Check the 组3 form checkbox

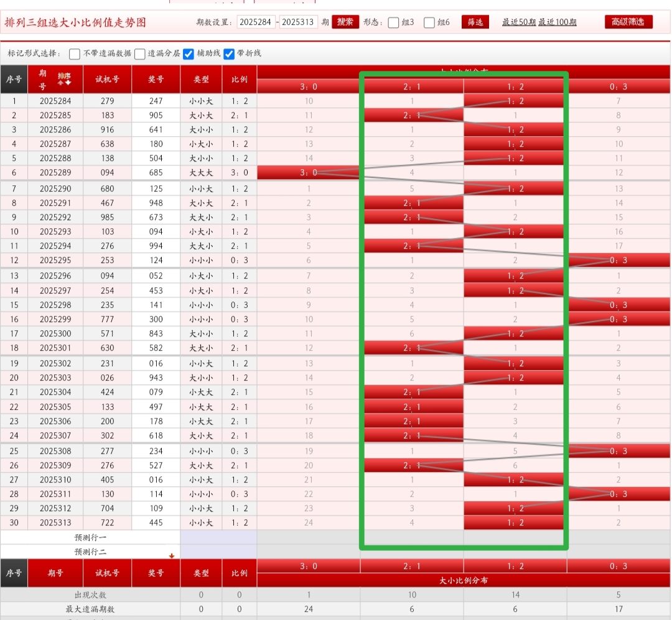[x=393, y=22]
